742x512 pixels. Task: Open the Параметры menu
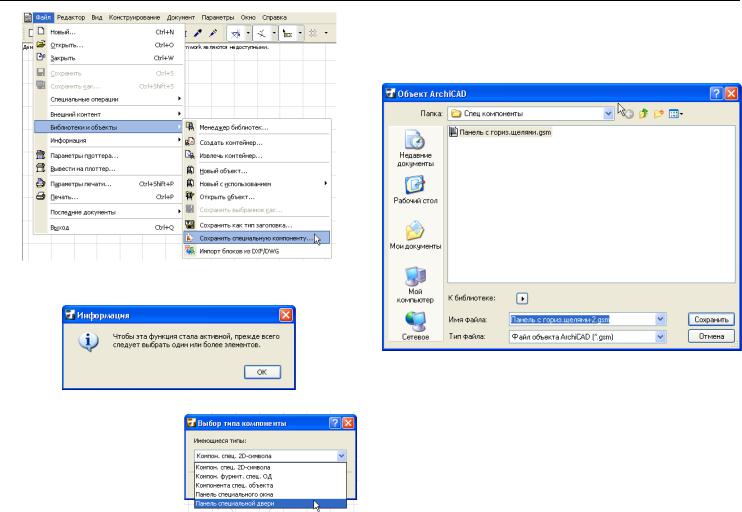[x=218, y=18]
